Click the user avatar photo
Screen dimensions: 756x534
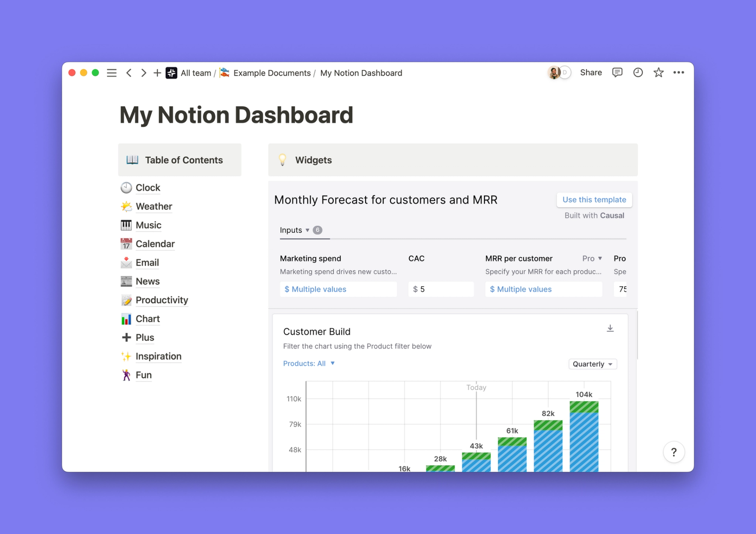[x=554, y=72]
